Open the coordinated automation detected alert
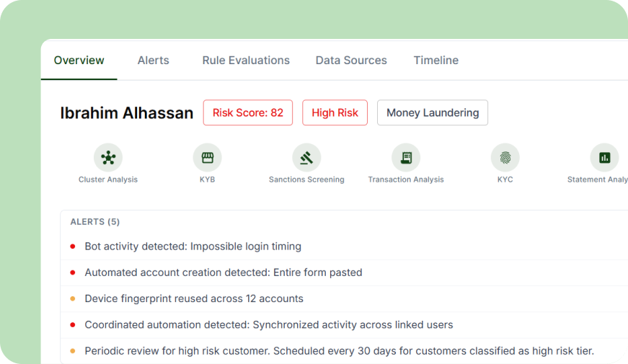This screenshot has width=628, height=364. click(x=268, y=325)
